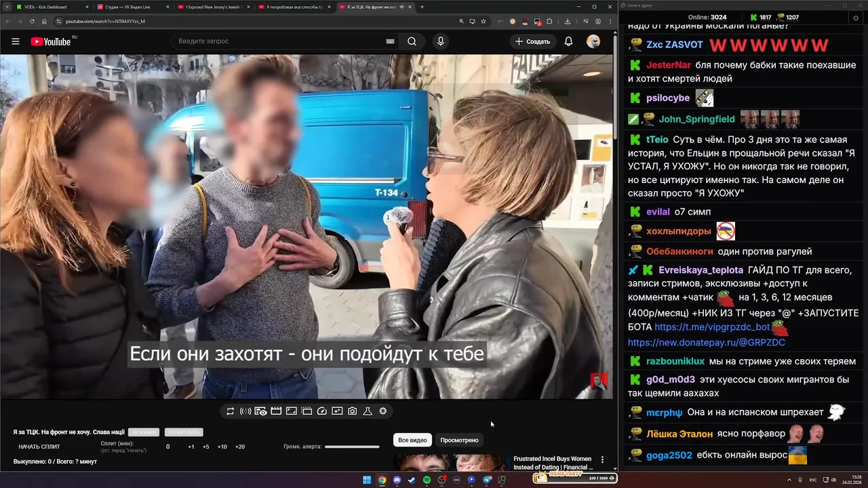The width and height of the screenshot is (868, 488).
Task: Take a video screenshot with camera icon
Action: (x=353, y=411)
